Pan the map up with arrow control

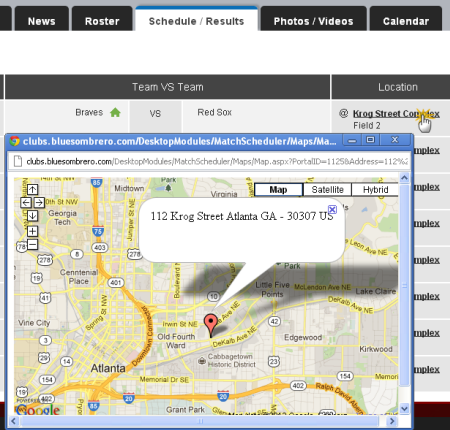coord(32,190)
